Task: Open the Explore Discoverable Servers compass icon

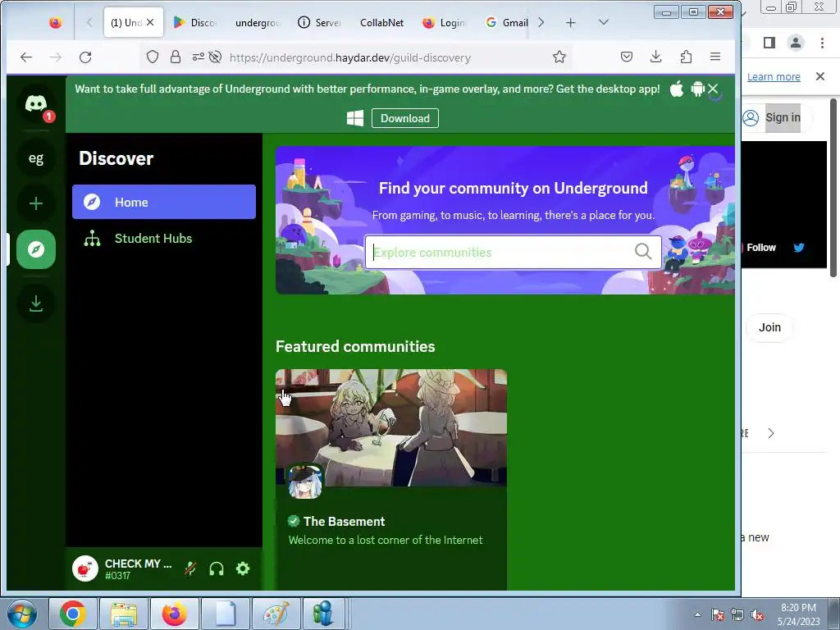Action: click(x=36, y=249)
